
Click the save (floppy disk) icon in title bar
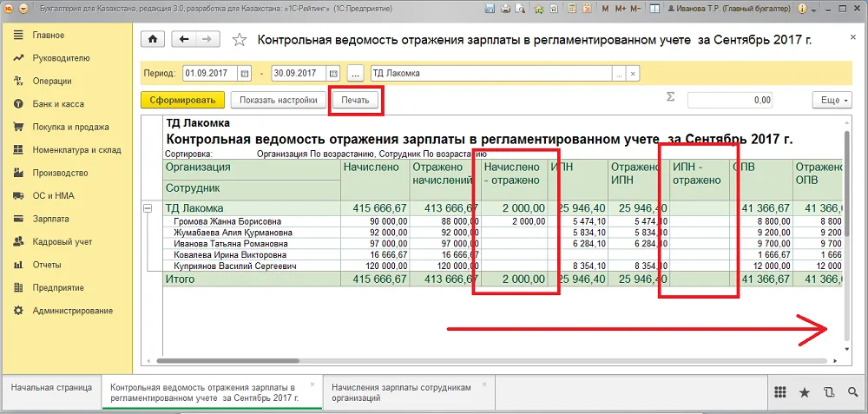490,9
